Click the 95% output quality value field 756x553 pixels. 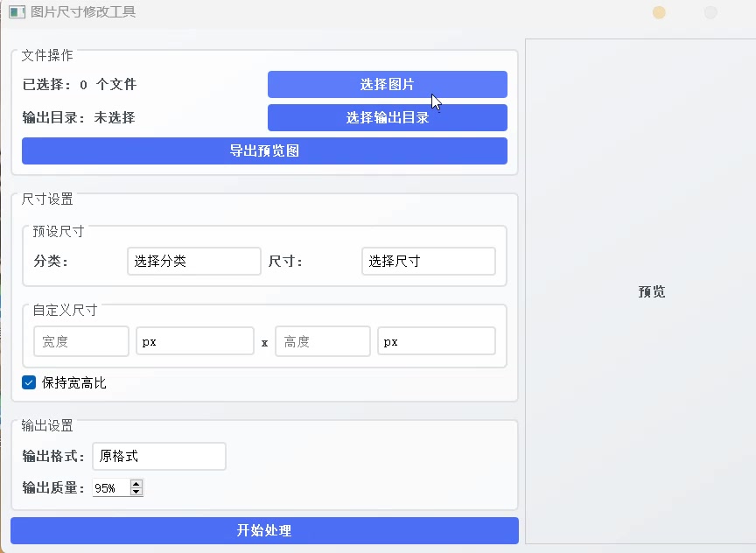(109, 488)
